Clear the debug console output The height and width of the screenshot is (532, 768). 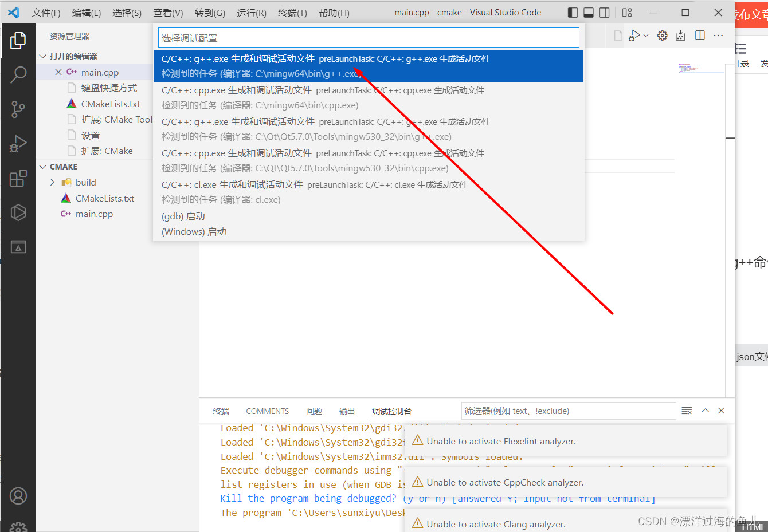(687, 411)
